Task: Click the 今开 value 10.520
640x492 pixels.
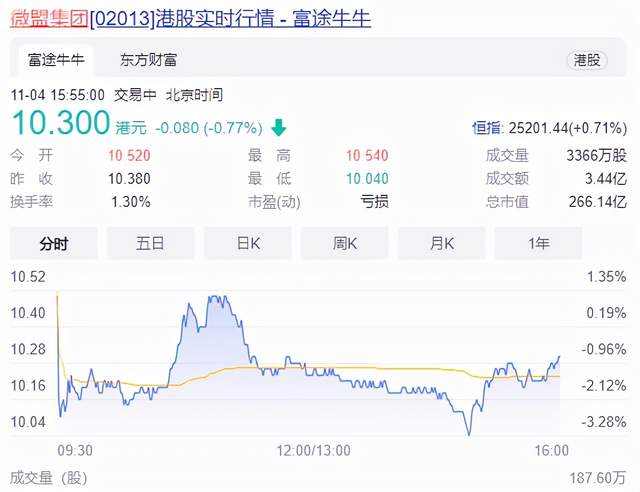Action: point(129,155)
